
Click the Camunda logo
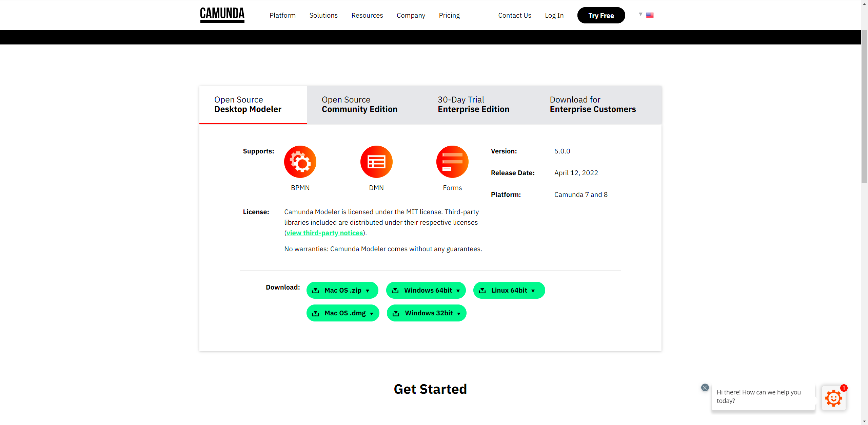click(222, 15)
